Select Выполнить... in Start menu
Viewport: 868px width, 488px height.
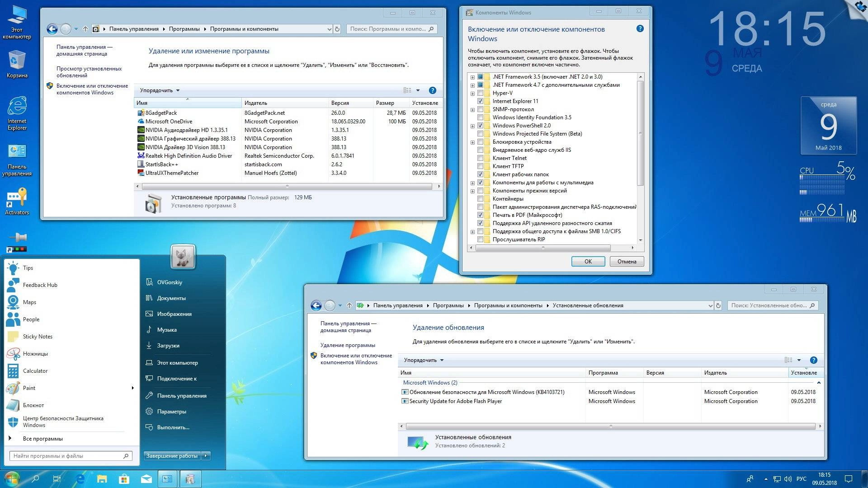[x=173, y=427]
